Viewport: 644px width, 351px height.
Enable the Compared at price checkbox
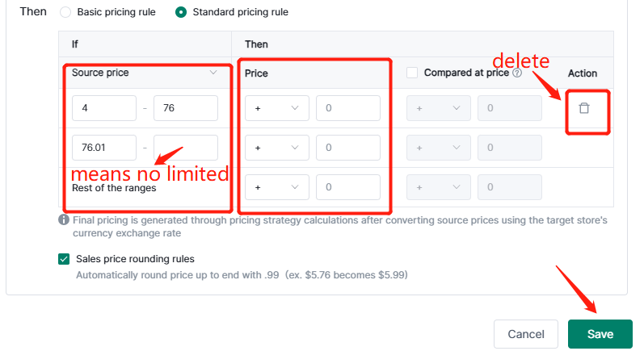pos(412,73)
